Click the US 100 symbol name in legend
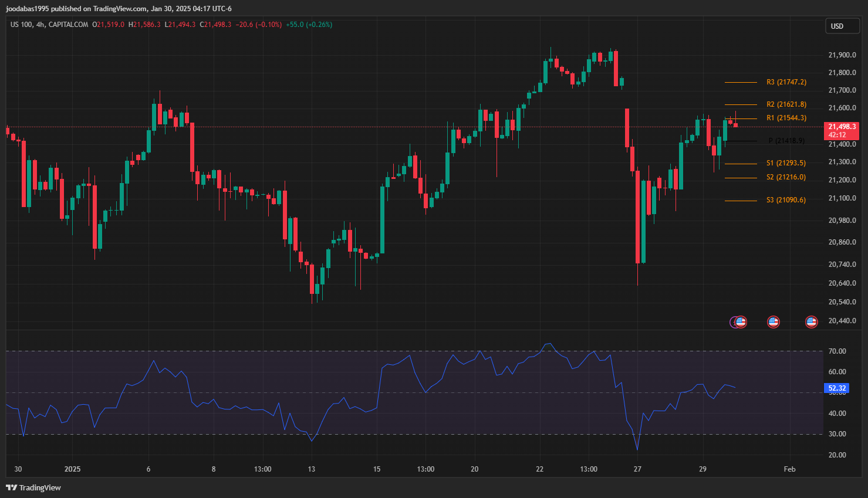This screenshot has height=498, width=868. [21, 25]
